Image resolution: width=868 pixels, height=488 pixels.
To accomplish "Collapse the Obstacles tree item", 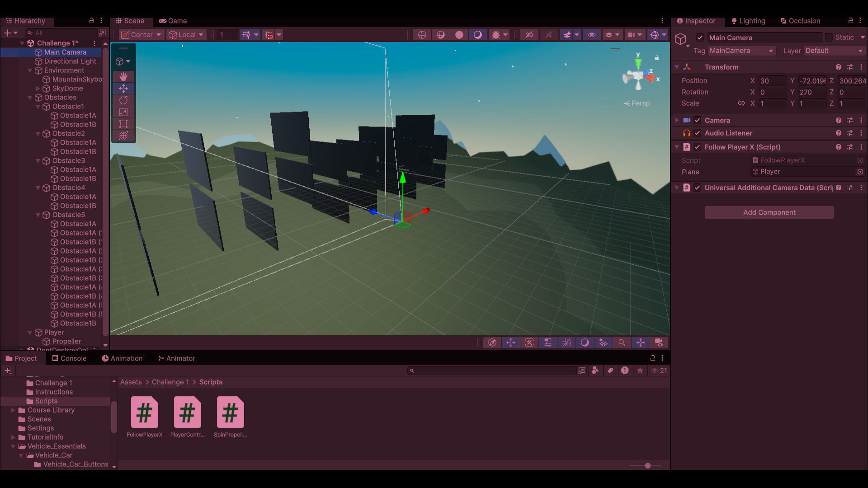I will point(30,97).
